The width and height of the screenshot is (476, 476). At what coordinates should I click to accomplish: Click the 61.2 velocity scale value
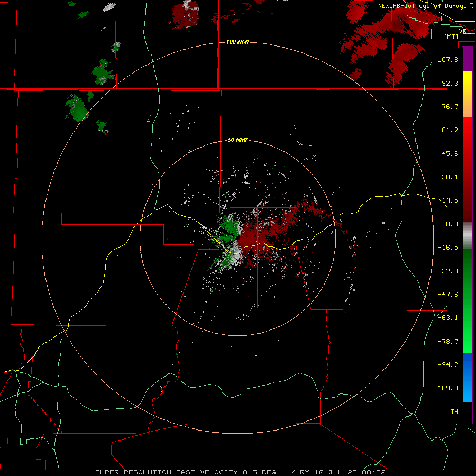450,130
